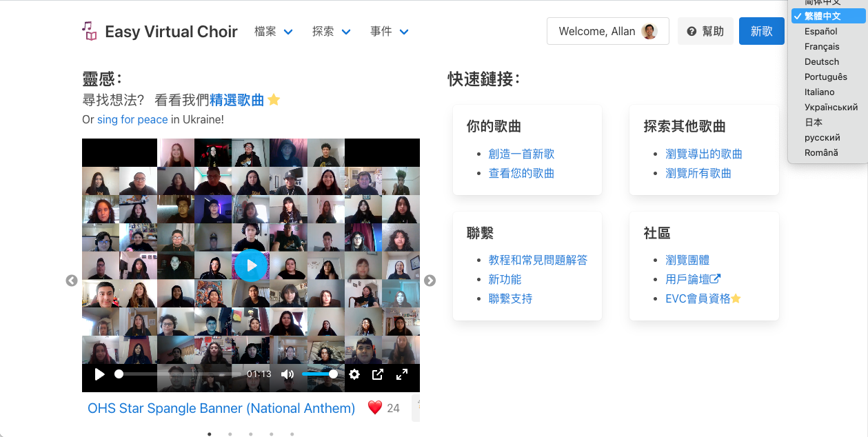Click the video pop-out window icon

coord(378,374)
